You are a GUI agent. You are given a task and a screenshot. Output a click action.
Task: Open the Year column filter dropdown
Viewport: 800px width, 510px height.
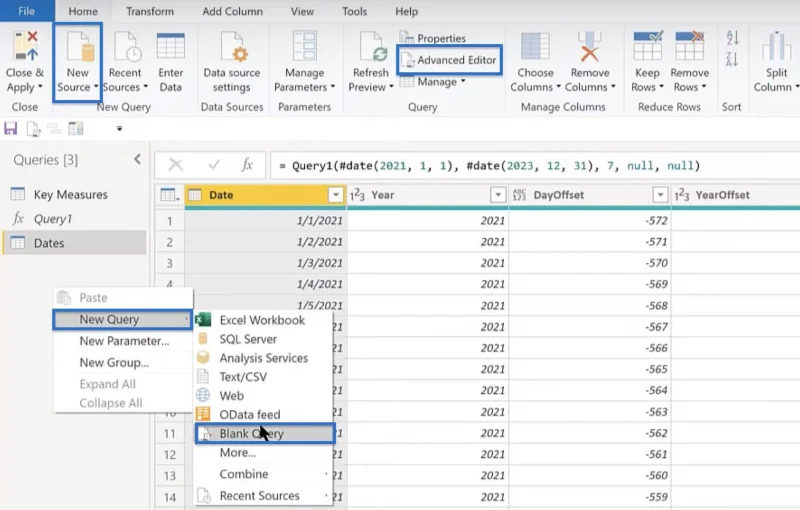[x=498, y=195]
